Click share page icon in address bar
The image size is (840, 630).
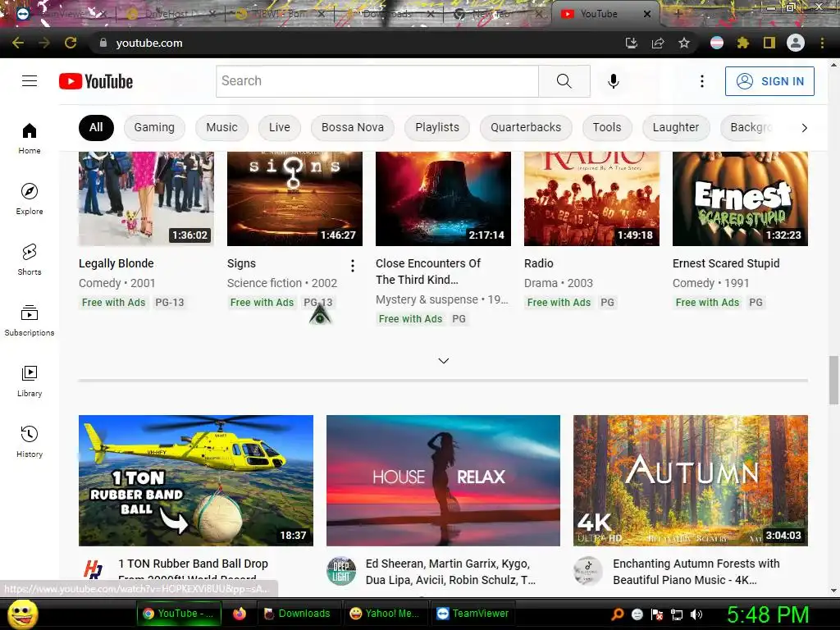point(658,43)
